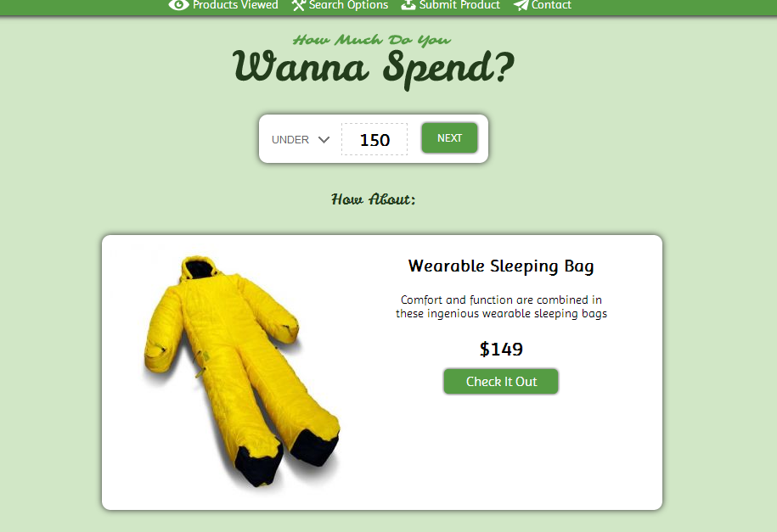
Task: Go to the Submit Product page
Action: tap(450, 5)
